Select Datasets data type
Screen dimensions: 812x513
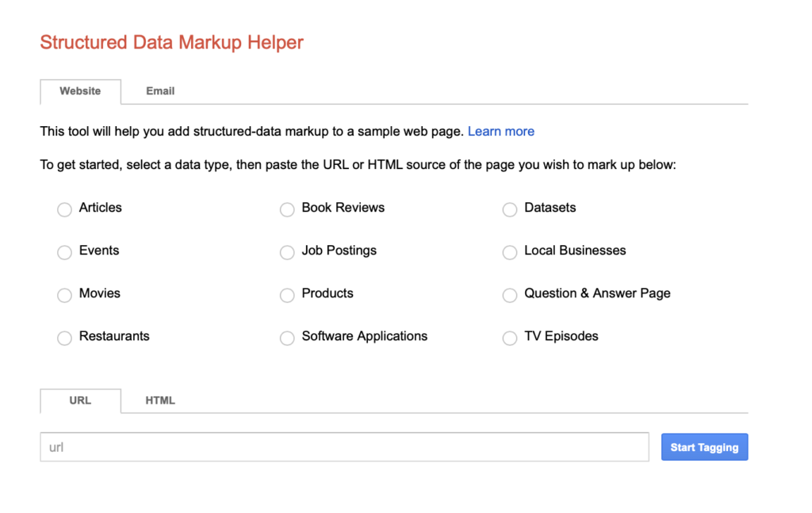(x=510, y=209)
